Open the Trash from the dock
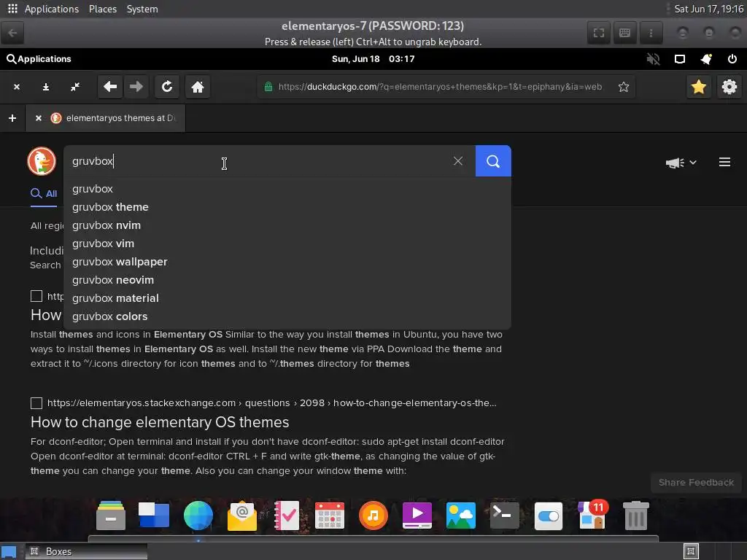The image size is (747, 560). pyautogui.click(x=636, y=516)
